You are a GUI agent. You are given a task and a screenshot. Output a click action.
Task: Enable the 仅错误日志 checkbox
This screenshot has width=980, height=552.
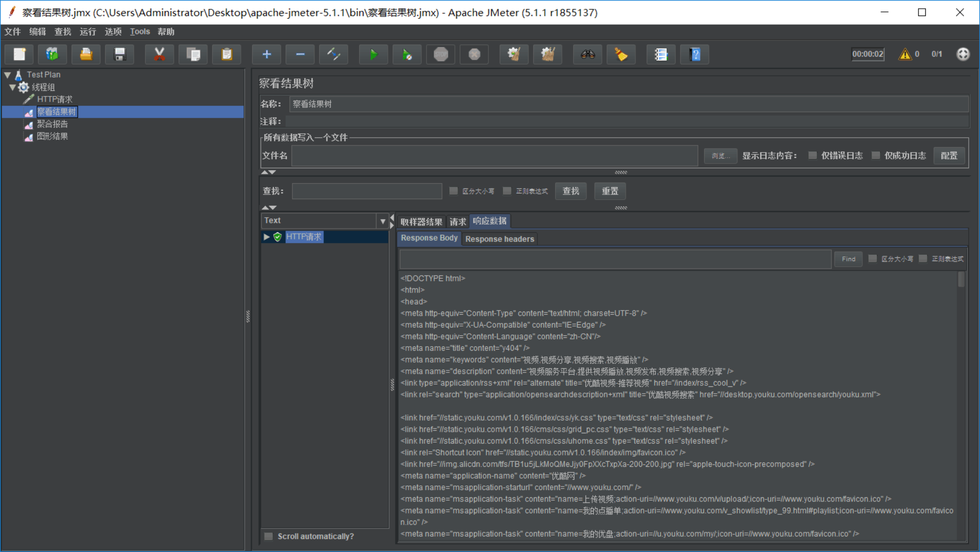812,155
